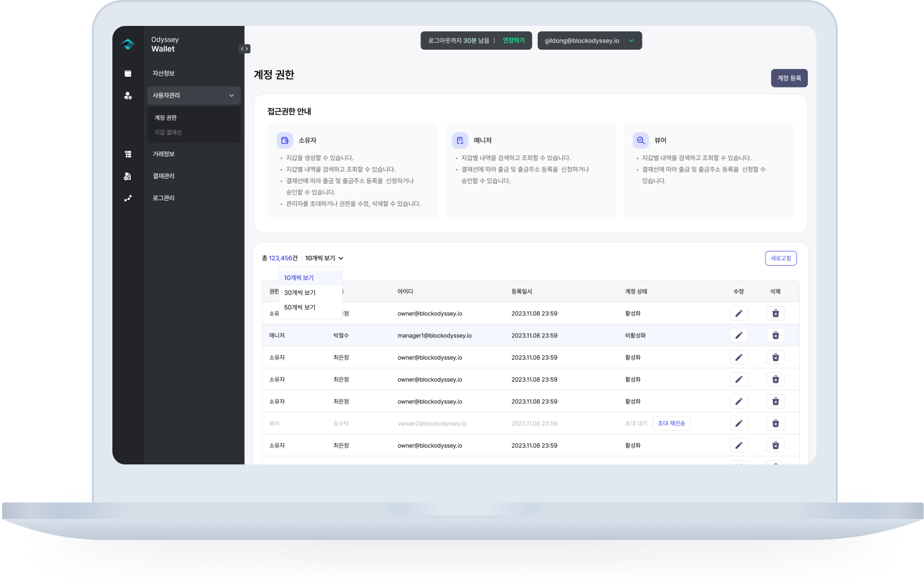Click the 결재관리 payment icon in sidebar
Screen dimensions: 924x588
[x=128, y=176]
